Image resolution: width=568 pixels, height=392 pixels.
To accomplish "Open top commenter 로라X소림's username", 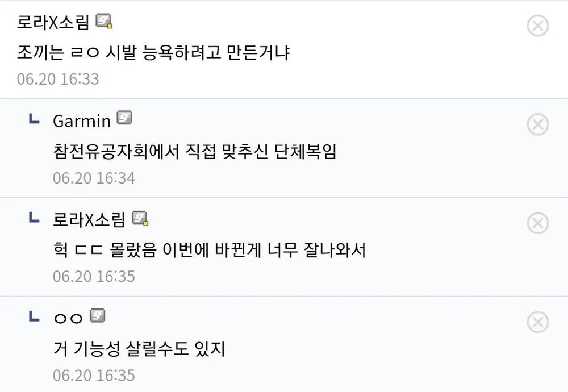I will [53, 23].
